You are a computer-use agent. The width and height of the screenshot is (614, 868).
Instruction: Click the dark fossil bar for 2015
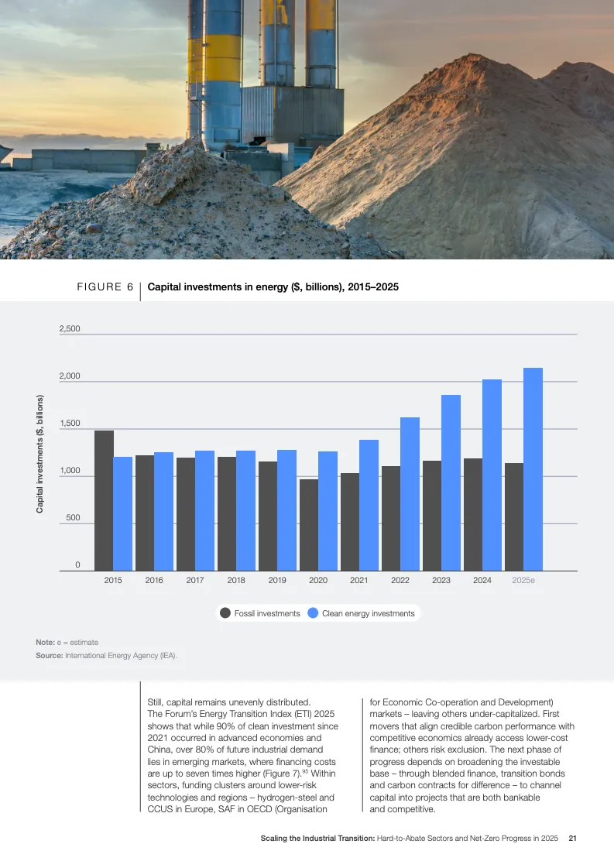pyautogui.click(x=104, y=500)
